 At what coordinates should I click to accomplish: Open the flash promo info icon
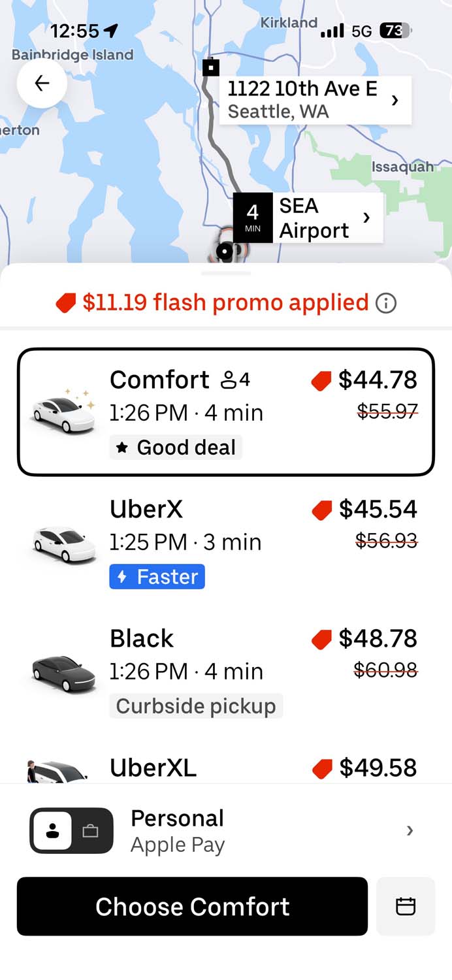[x=386, y=303]
